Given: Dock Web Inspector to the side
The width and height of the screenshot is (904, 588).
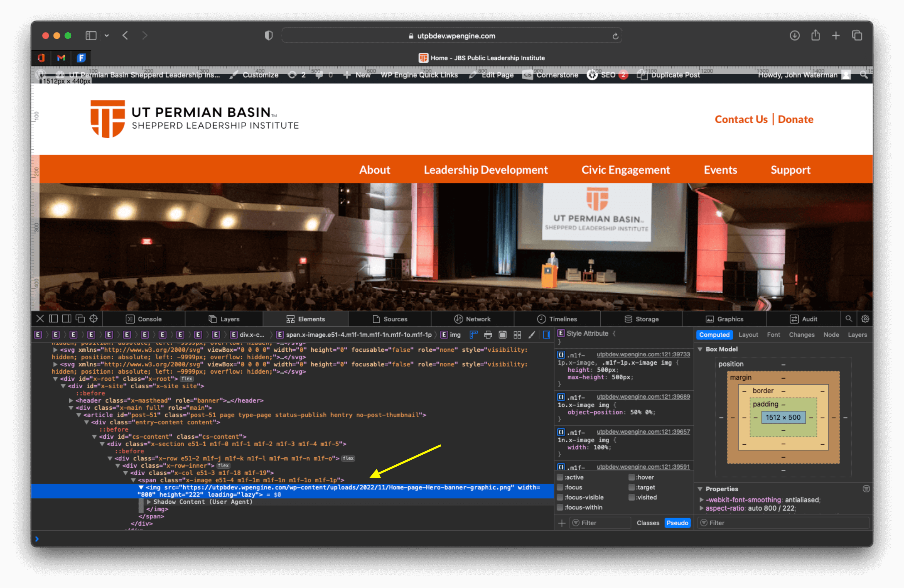Looking at the screenshot, I should click(x=67, y=319).
